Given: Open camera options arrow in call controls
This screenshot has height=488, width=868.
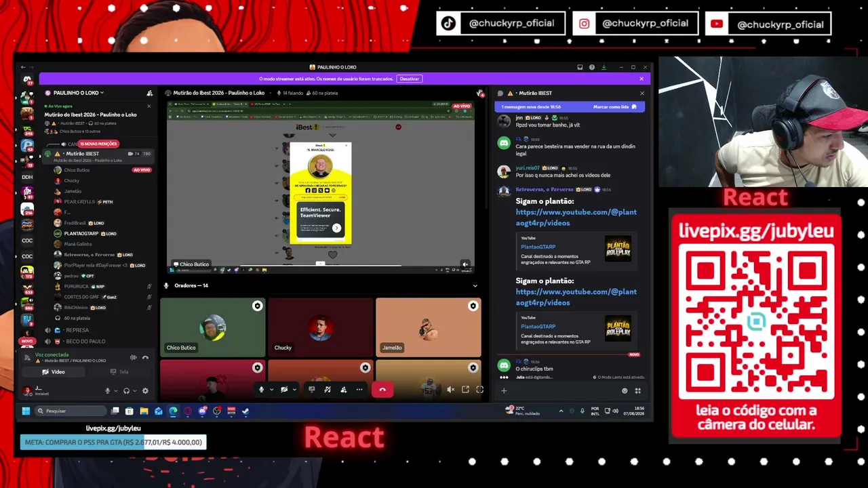Looking at the screenshot, I should coord(294,390).
